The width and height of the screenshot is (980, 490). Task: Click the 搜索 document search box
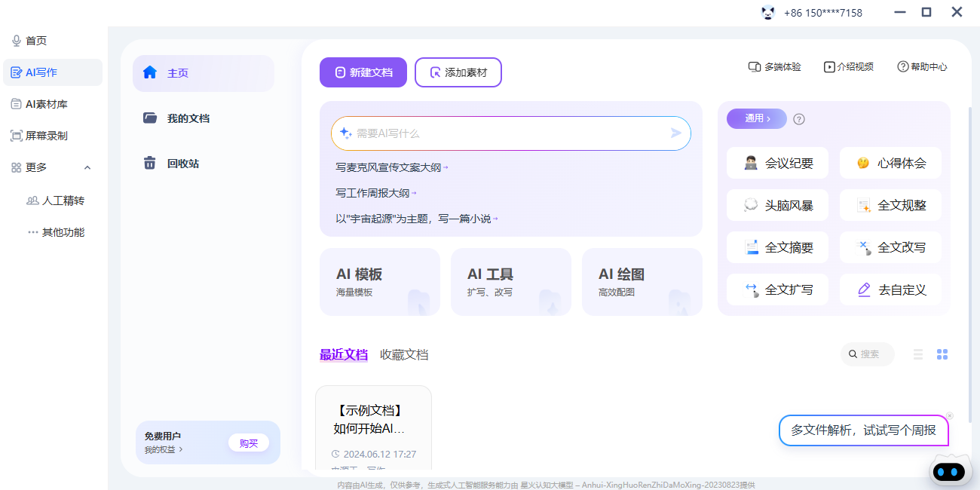[x=868, y=354]
